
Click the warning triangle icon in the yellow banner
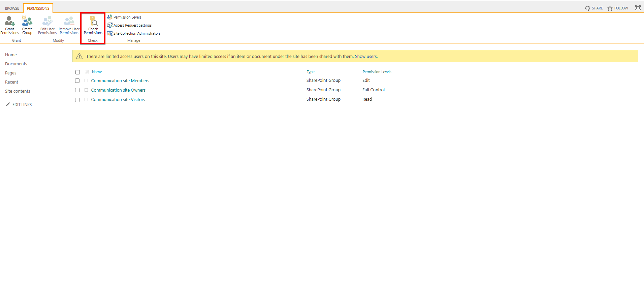[x=79, y=56]
